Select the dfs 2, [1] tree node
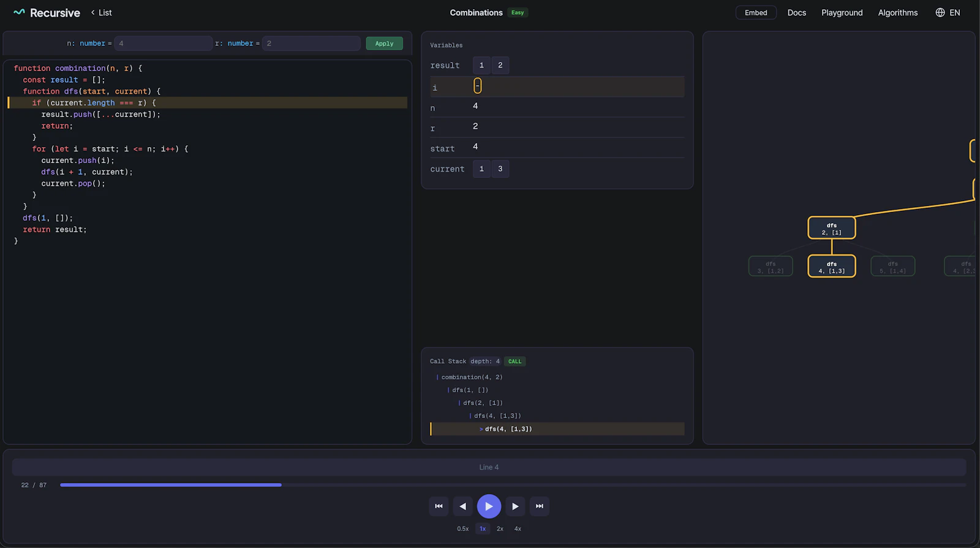The width and height of the screenshot is (980, 548). (x=832, y=228)
